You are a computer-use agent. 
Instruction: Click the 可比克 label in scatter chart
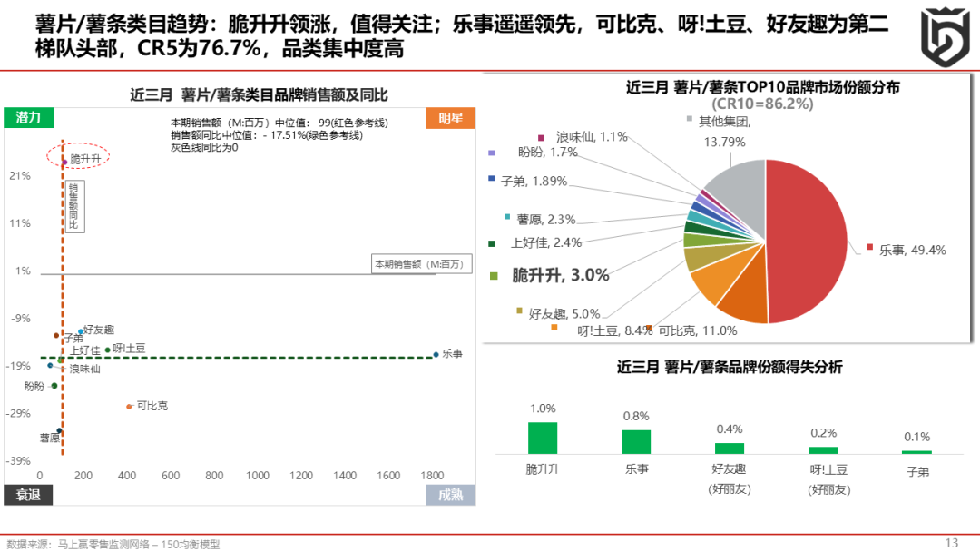pyautogui.click(x=152, y=406)
